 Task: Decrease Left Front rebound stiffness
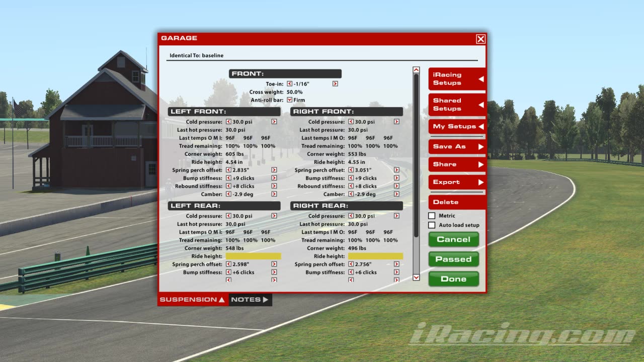[x=228, y=186]
